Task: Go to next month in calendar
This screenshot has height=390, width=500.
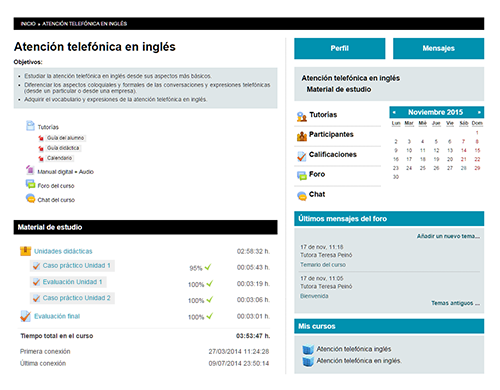Action: tap(479, 112)
